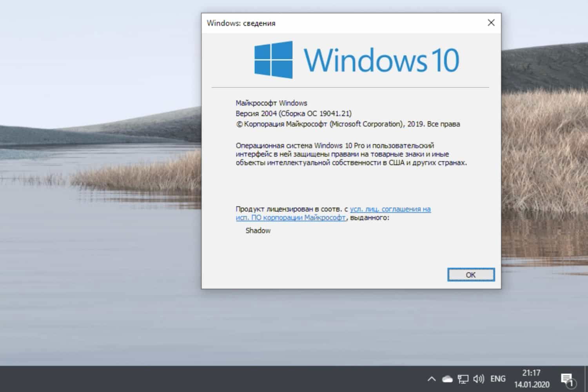
Task: Switch keyboard layout via ENG indicator
Action: [497, 379]
